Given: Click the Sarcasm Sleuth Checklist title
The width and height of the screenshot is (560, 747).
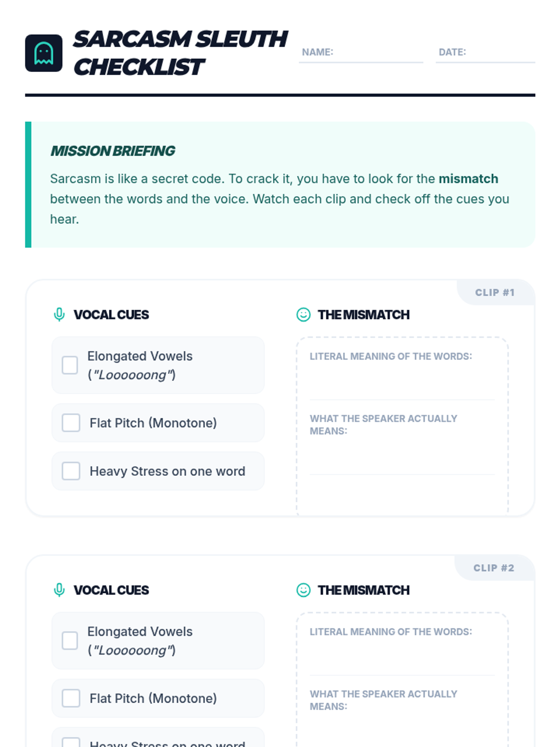Looking at the screenshot, I should click(x=180, y=53).
